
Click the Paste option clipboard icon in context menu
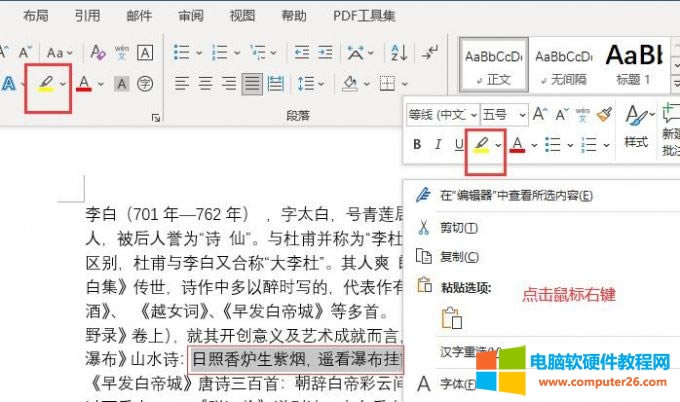452,319
